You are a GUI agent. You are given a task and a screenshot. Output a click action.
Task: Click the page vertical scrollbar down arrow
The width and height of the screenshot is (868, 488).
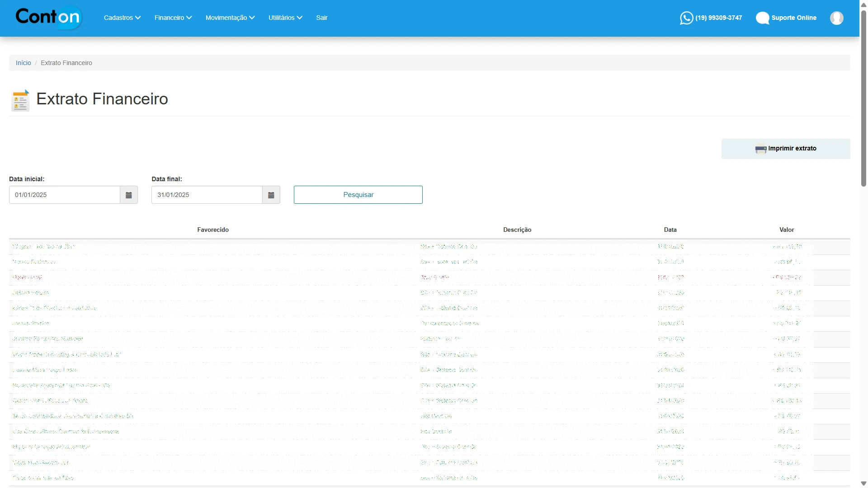[x=863, y=484]
